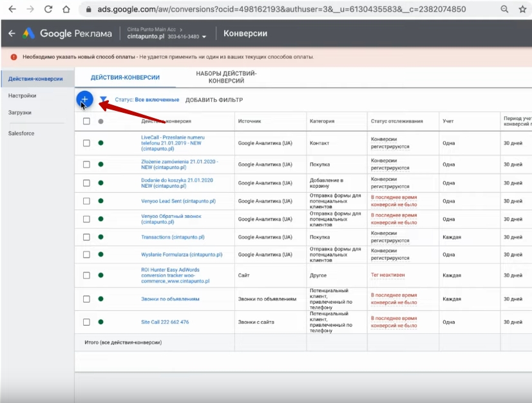Click Конверсии page title in header

tap(245, 34)
